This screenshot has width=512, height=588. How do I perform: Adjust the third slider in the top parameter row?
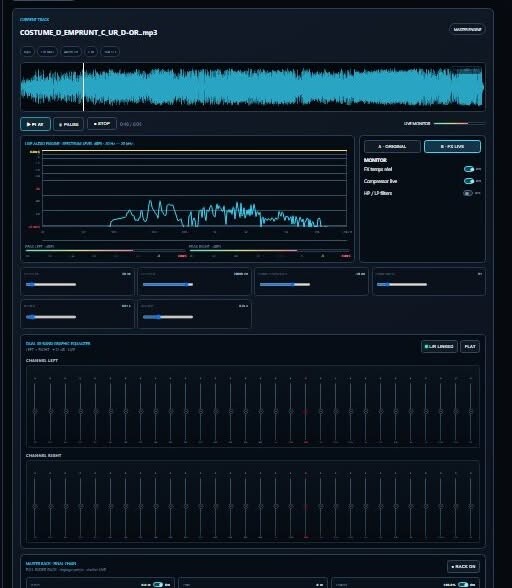click(285, 285)
